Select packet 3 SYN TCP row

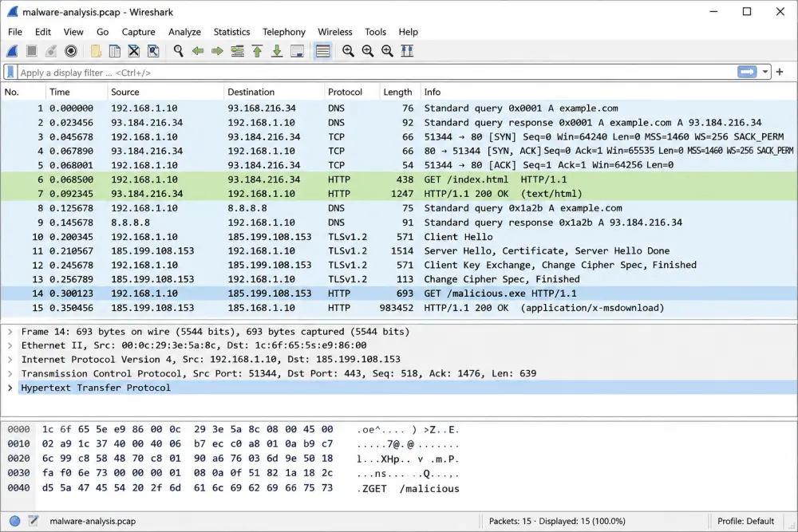pos(399,137)
